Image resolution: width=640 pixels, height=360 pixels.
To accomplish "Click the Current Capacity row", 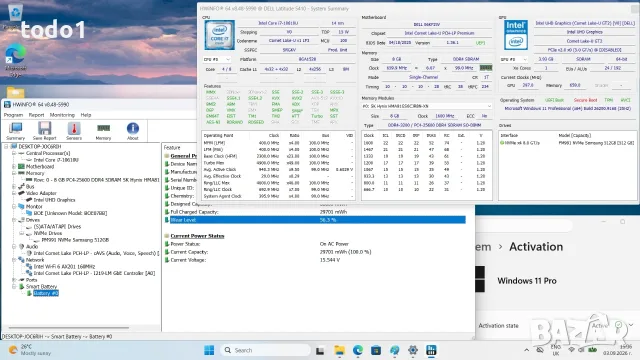I will (x=315, y=252).
